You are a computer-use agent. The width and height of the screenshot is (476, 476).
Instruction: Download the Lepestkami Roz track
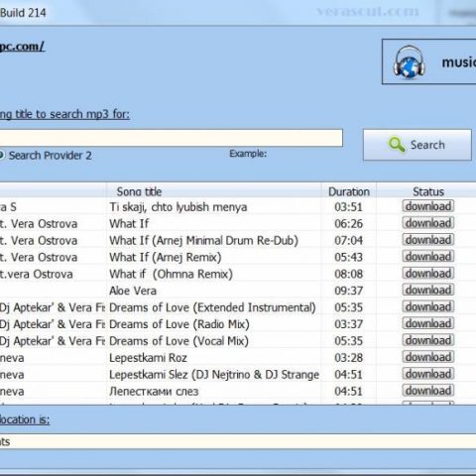428,357
